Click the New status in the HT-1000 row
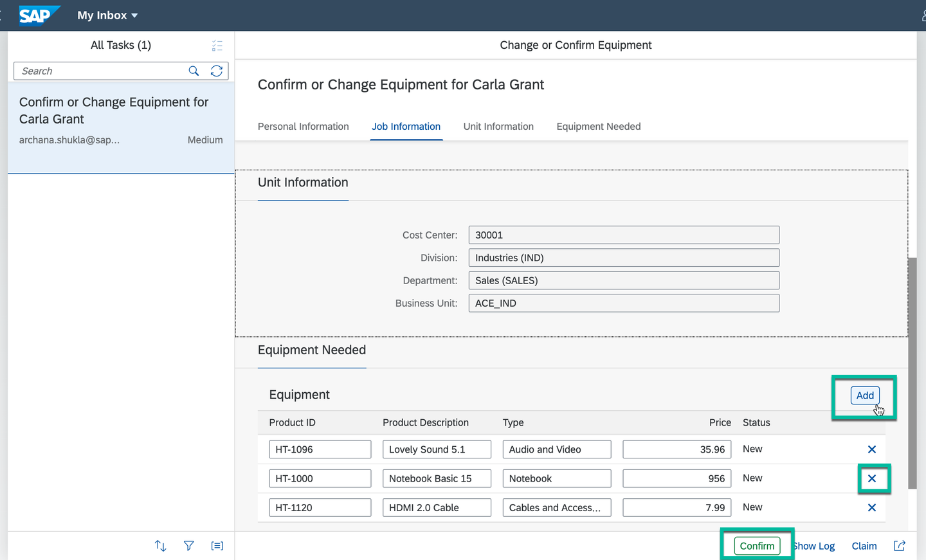 (x=752, y=478)
